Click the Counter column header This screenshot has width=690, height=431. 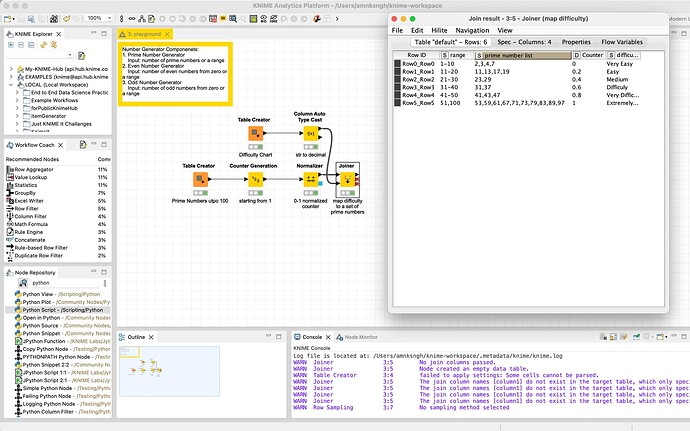589,55
